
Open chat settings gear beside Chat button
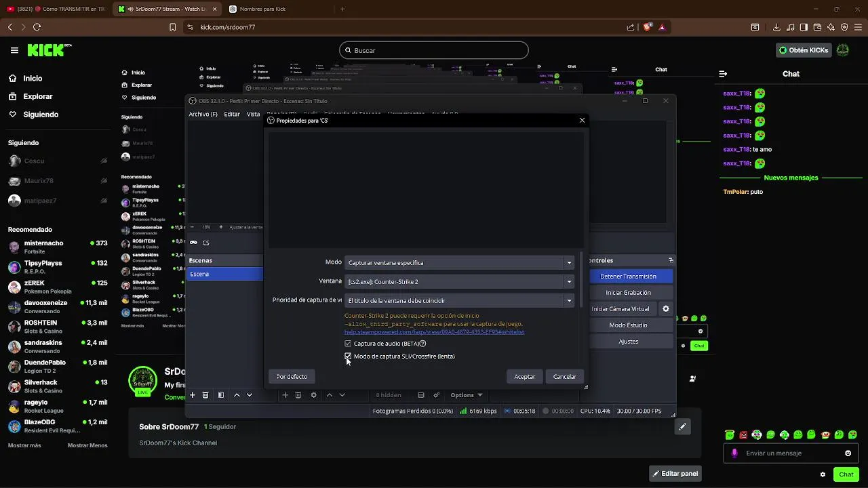[823, 474]
